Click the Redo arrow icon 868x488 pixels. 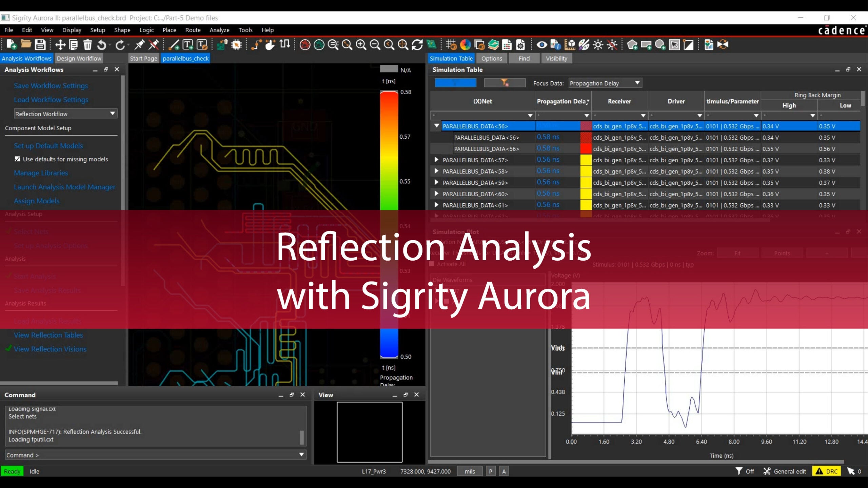pos(120,44)
